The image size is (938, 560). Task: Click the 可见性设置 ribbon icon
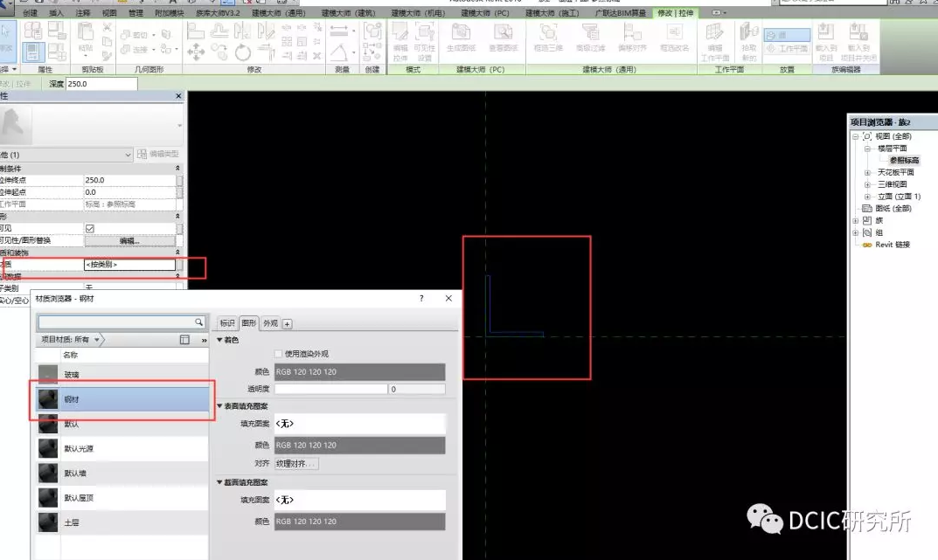pyautogui.click(x=424, y=38)
